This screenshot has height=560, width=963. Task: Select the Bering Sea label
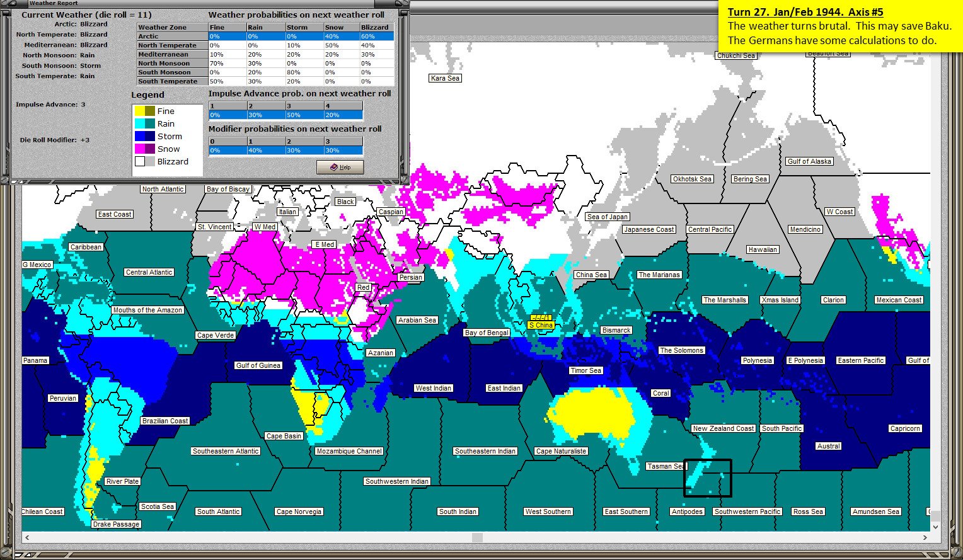pos(750,179)
